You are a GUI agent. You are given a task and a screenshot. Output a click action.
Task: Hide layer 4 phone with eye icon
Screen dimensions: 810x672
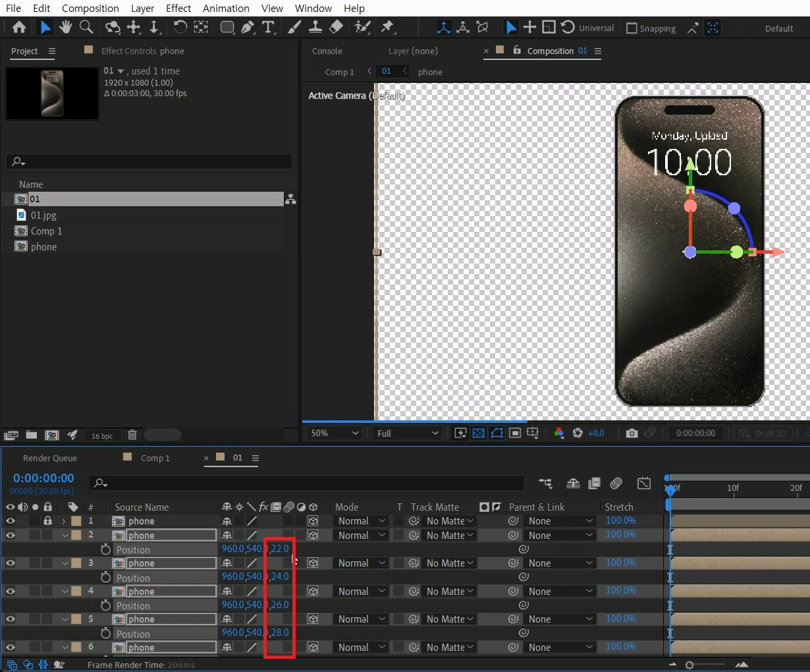10,592
